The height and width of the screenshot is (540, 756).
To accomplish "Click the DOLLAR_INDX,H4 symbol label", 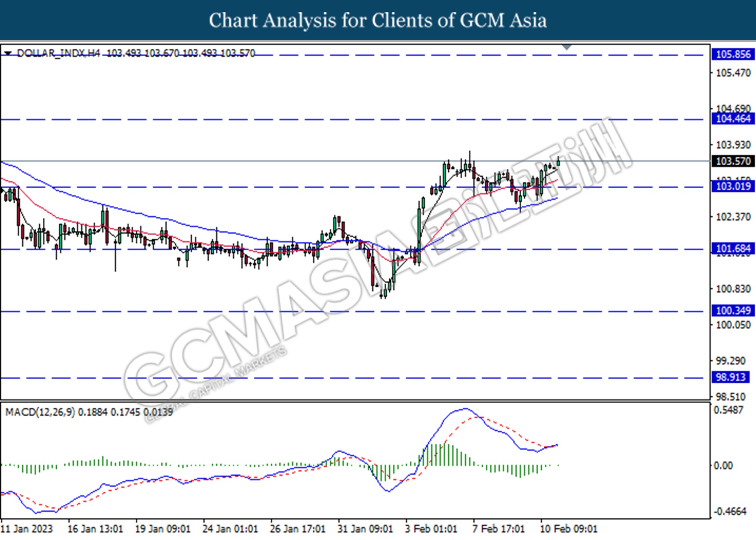I will 59,53.
